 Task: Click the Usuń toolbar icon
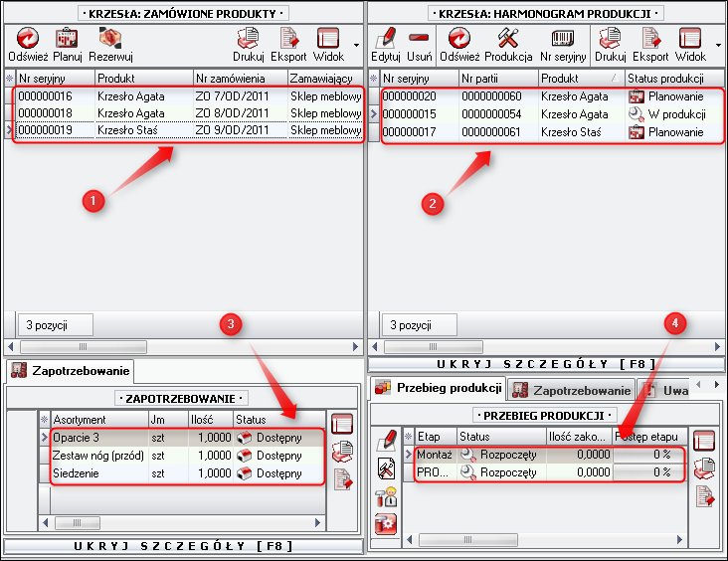pos(419,45)
